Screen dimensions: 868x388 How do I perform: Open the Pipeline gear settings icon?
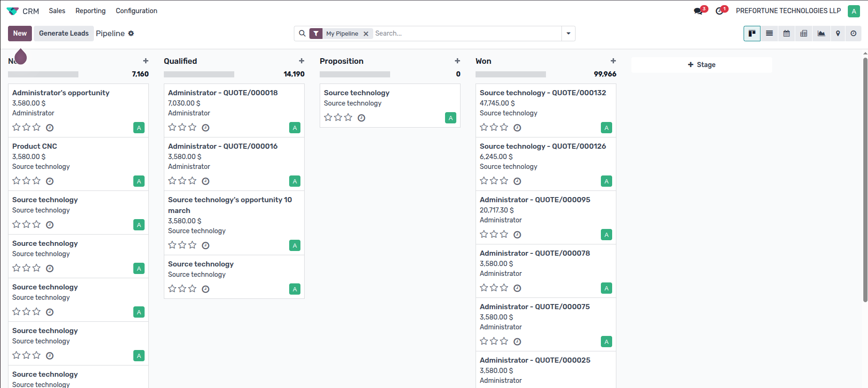point(131,33)
